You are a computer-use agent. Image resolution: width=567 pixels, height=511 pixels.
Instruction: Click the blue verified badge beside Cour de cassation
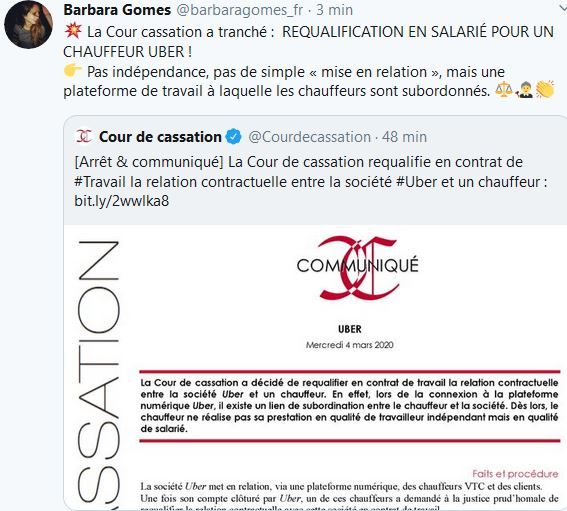point(233,137)
